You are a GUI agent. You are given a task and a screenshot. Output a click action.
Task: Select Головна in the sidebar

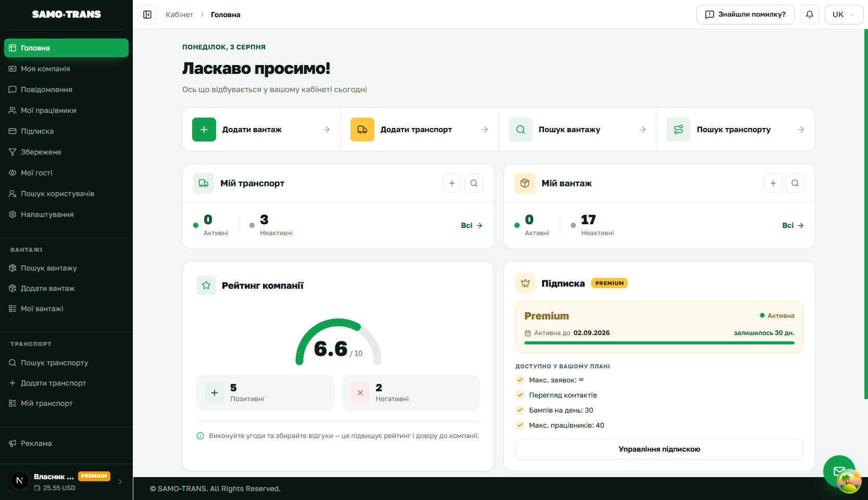(66, 48)
